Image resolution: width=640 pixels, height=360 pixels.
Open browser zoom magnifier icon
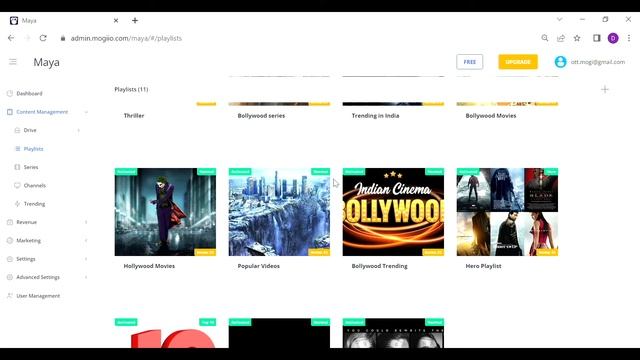point(544,38)
